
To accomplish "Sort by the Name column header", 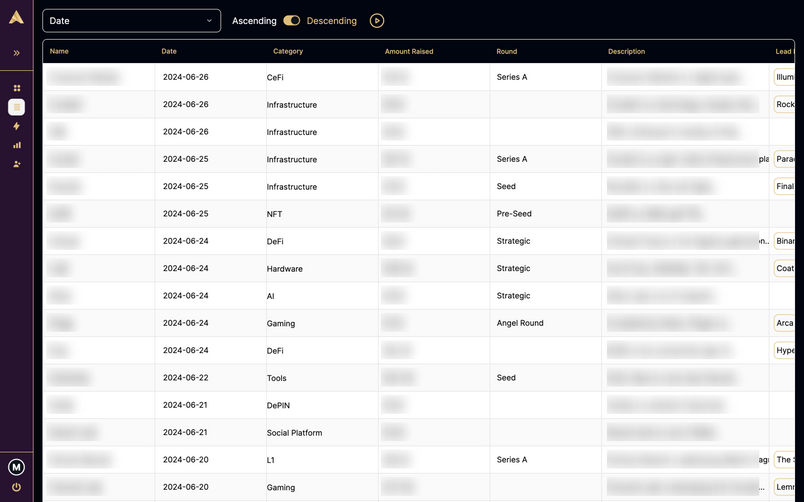I will [x=59, y=51].
